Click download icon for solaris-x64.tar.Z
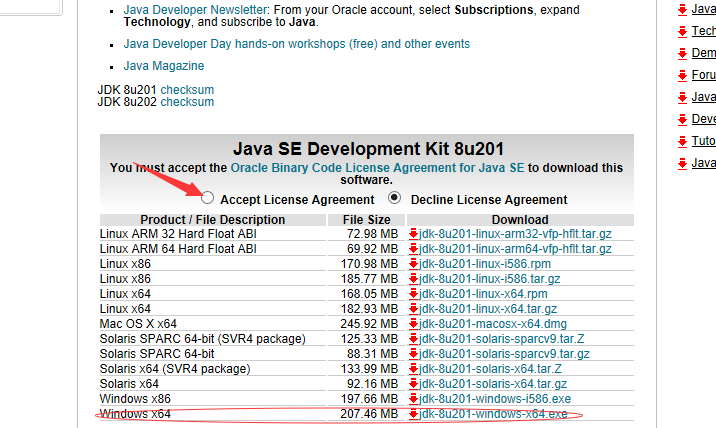716x428 pixels. pos(414,369)
